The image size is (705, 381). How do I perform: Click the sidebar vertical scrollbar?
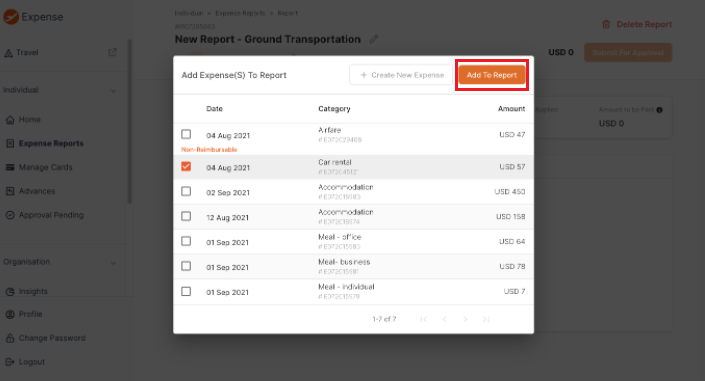(x=130, y=121)
